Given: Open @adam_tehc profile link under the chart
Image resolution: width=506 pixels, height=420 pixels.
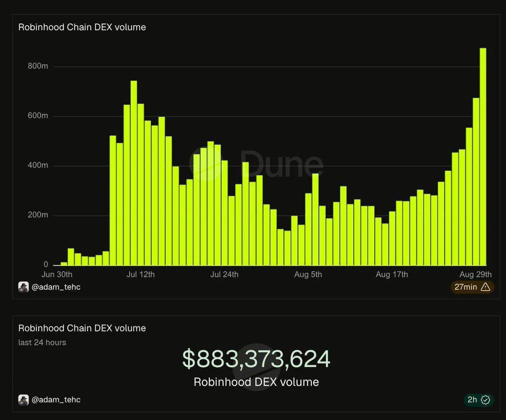Looking at the screenshot, I should [x=56, y=287].
